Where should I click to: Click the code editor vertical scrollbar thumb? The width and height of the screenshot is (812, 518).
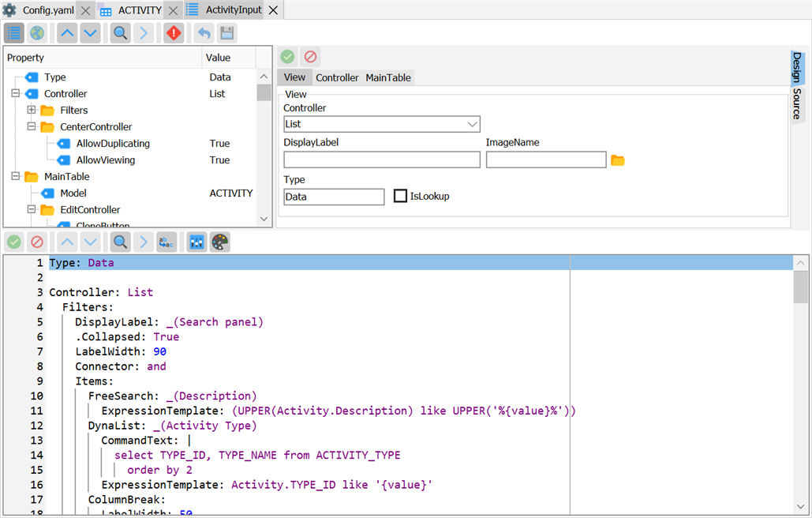pyautogui.click(x=801, y=287)
